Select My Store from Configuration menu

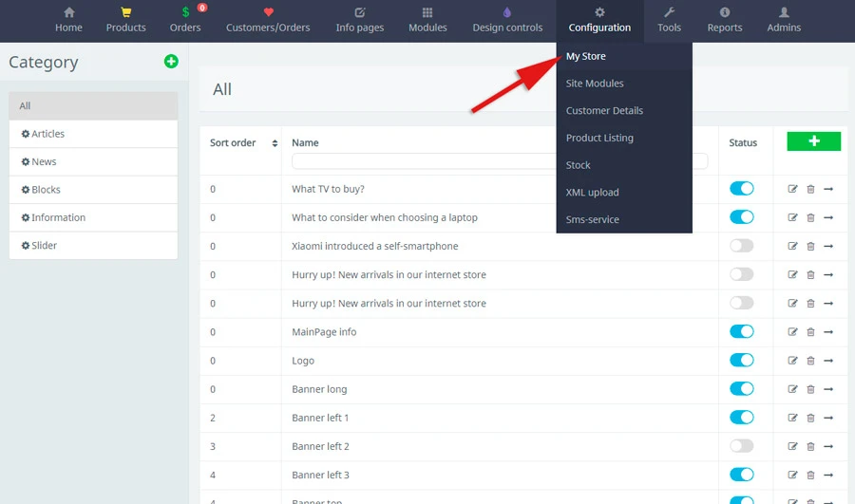coord(586,56)
